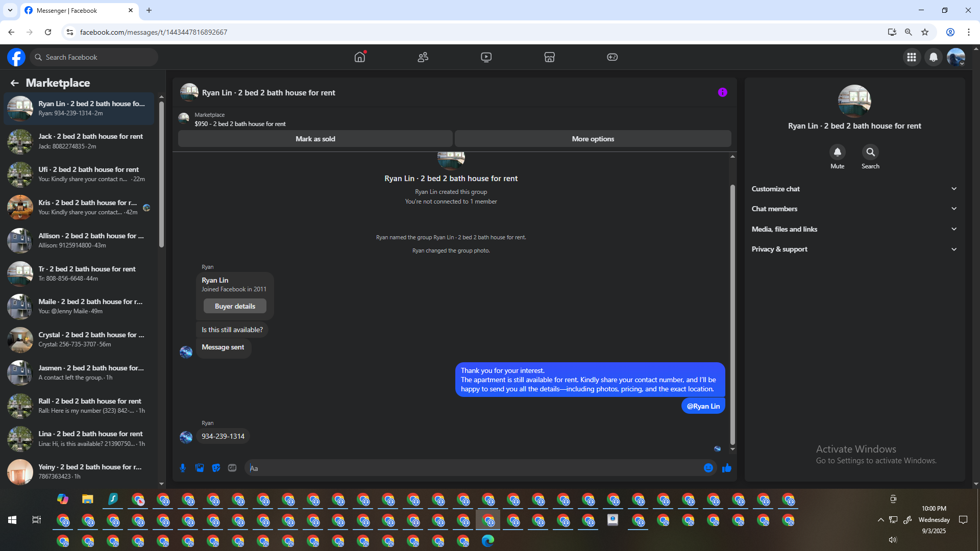The image size is (980, 551).
Task: Search the conversation using the magnifier icon
Action: 871,152
